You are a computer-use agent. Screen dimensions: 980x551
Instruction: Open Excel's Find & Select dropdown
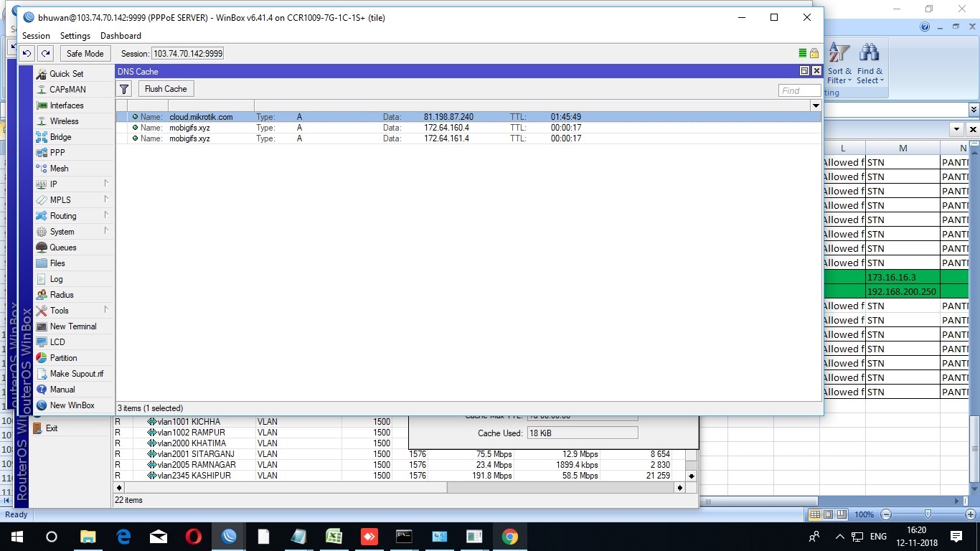pyautogui.click(x=870, y=64)
